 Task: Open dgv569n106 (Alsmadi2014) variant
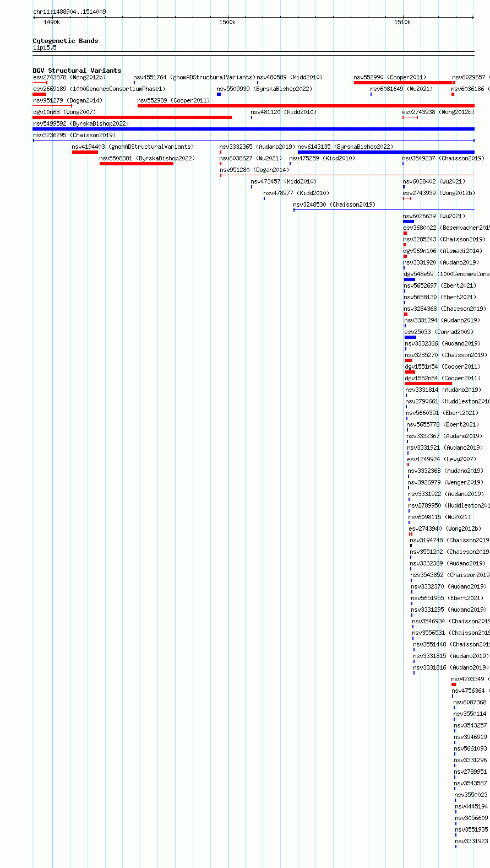tap(442, 251)
